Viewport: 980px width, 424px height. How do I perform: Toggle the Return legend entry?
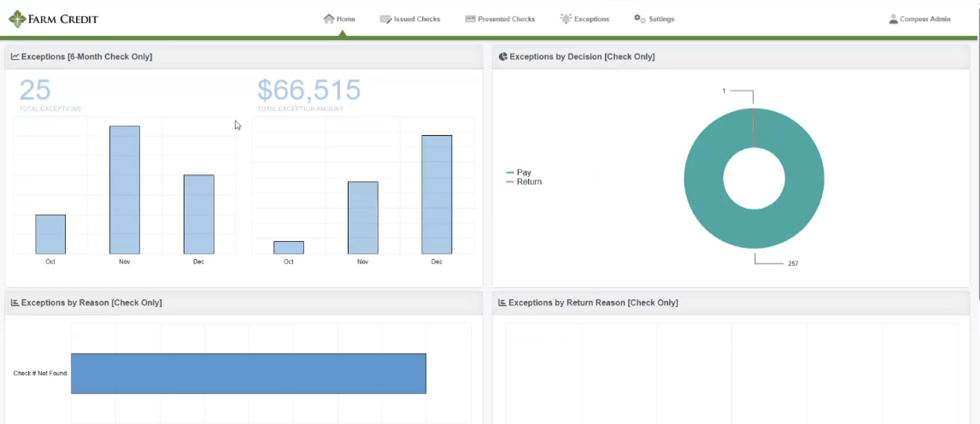[x=529, y=182]
